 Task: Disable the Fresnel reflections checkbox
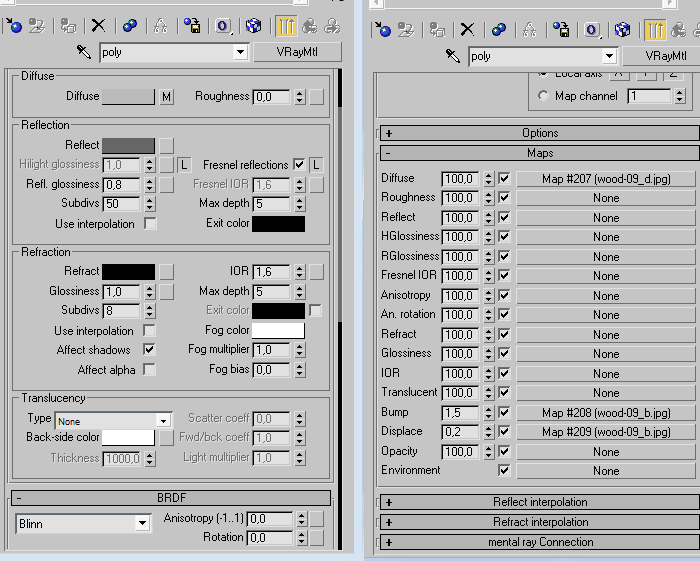pos(299,164)
